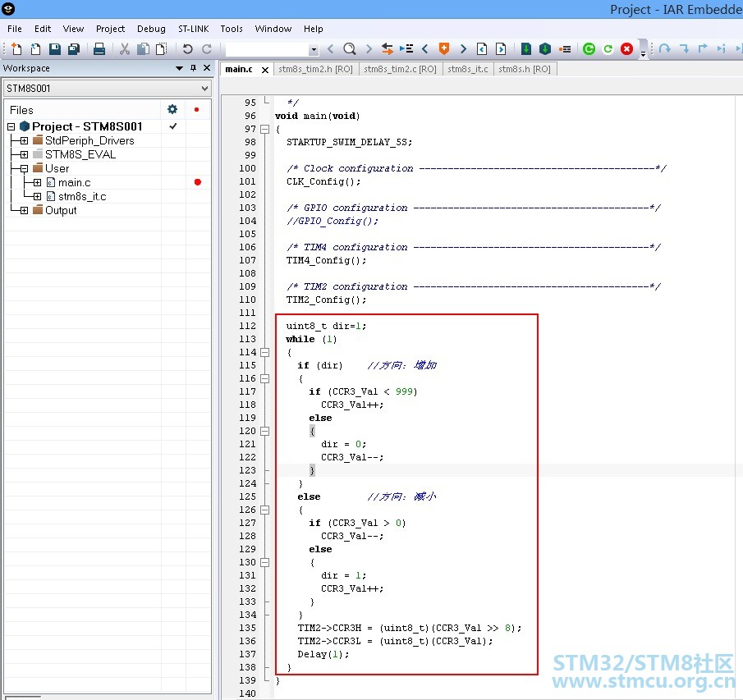
Task: Click the Go To line icon
Action: click(x=406, y=48)
